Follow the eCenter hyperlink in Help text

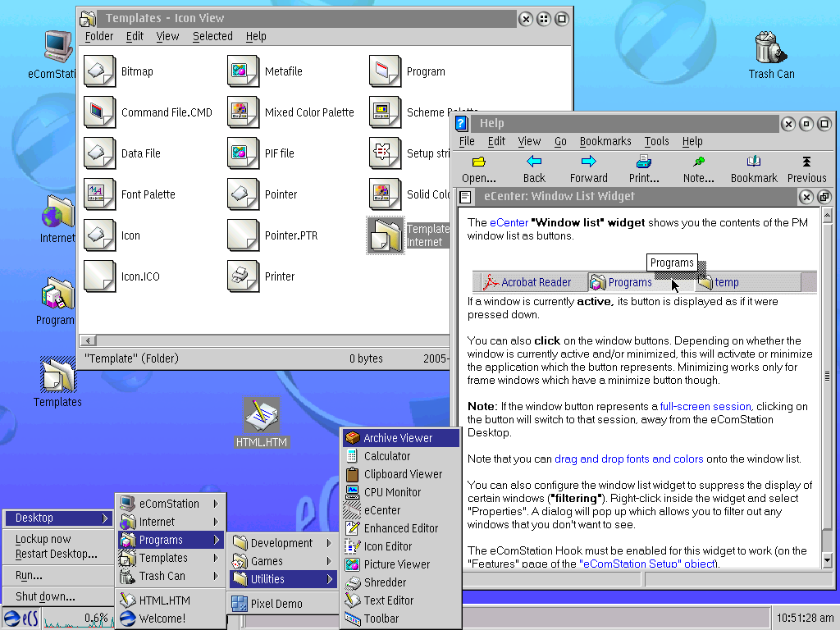[509, 223]
